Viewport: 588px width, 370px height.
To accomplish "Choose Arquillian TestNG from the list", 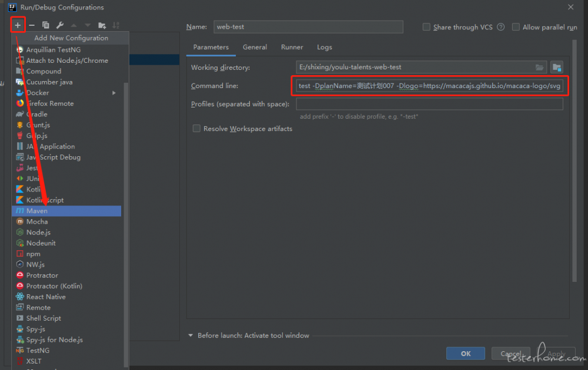I will (66, 49).
